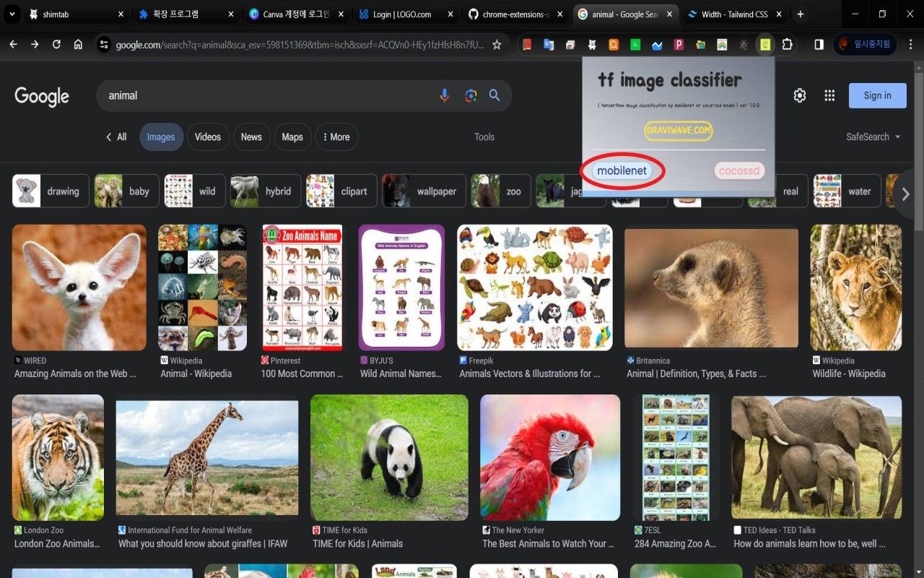Click the Sign in button
924x578 pixels.
[x=877, y=95]
